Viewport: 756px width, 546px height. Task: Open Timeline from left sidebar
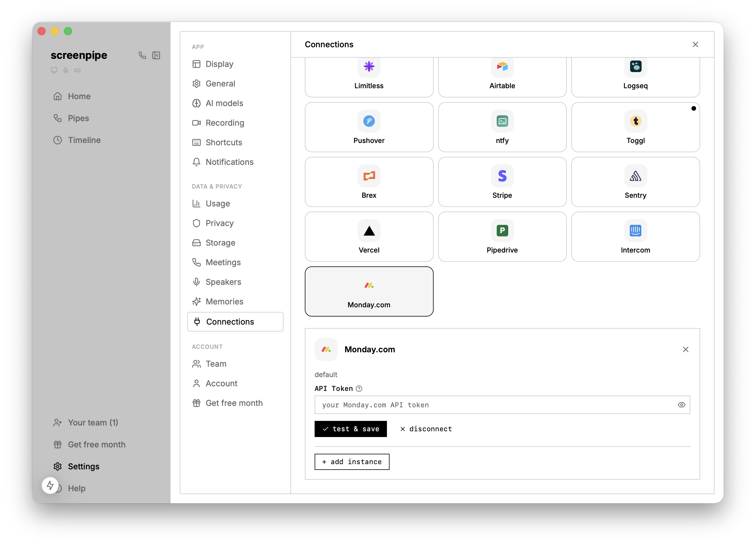pos(84,140)
